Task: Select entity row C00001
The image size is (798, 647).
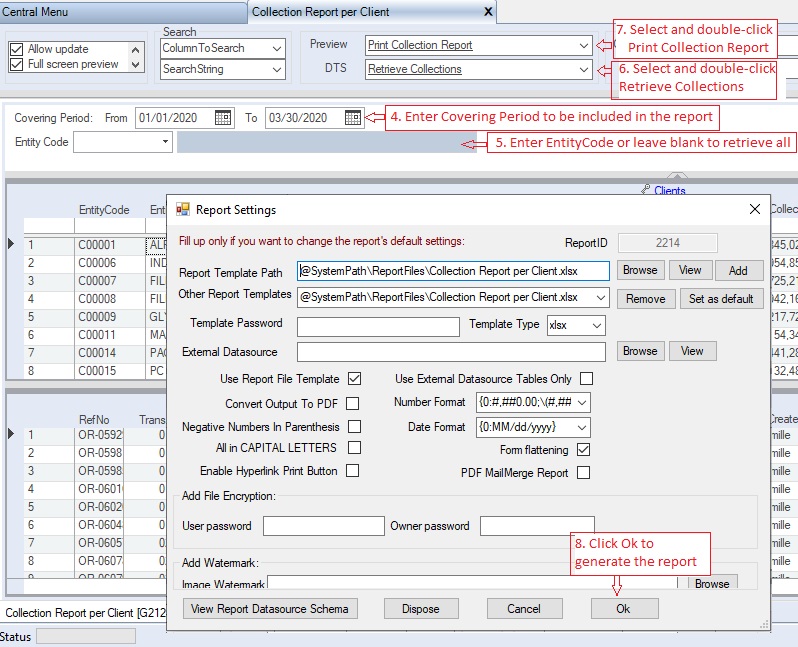Action: pos(95,245)
